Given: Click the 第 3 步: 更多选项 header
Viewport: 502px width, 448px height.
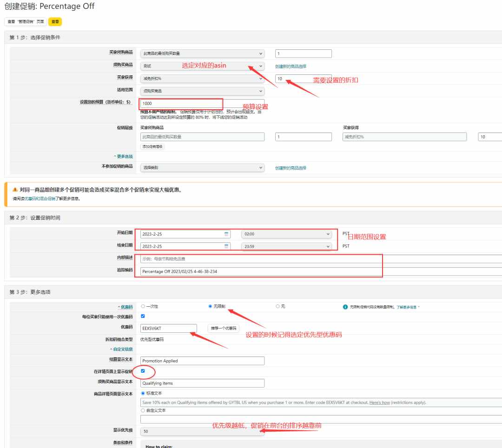Looking at the screenshot, I should tap(30, 292).
